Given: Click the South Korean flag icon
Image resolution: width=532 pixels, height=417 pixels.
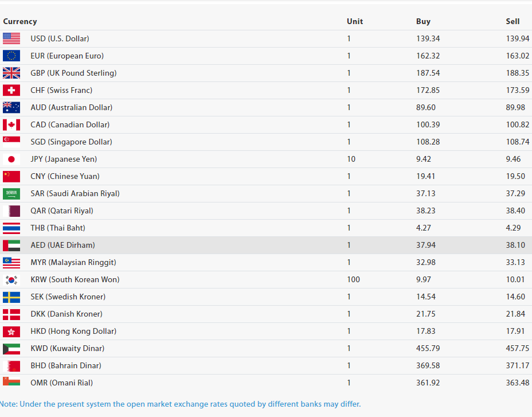Looking at the screenshot, I should coord(11,279).
